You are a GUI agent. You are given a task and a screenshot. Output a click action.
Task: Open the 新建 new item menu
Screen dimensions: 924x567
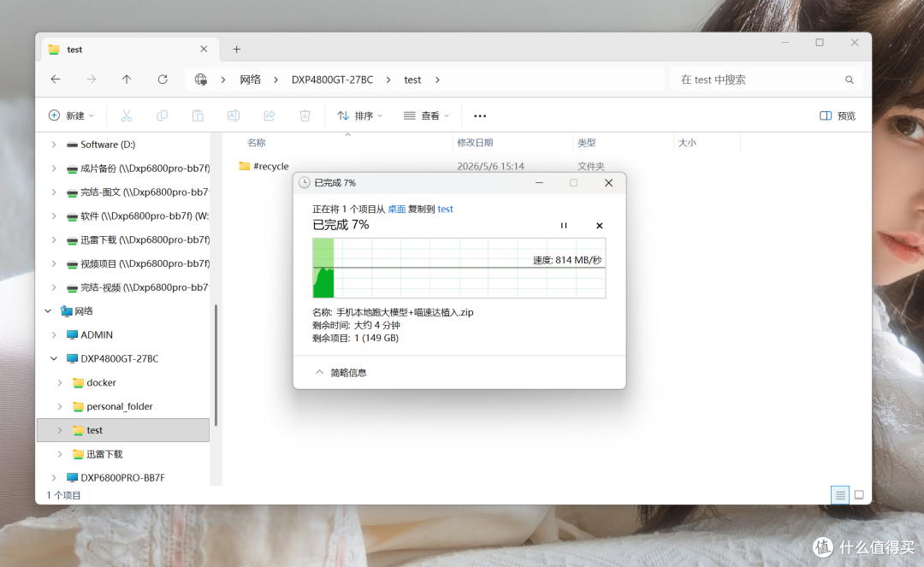(x=71, y=115)
